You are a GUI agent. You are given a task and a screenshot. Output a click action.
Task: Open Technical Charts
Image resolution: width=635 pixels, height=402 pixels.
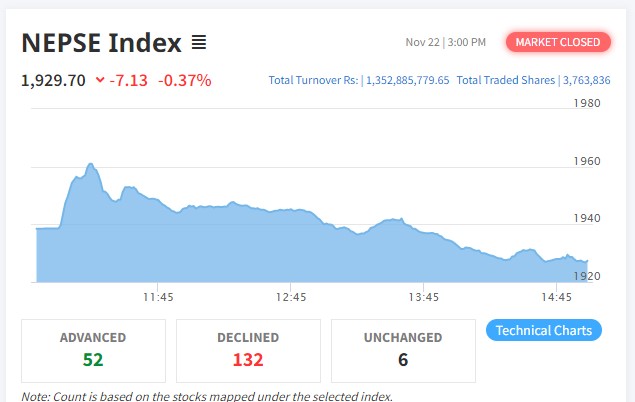tap(543, 330)
